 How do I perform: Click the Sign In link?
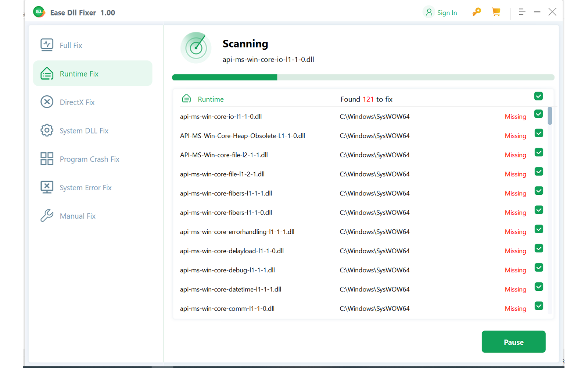point(447,13)
